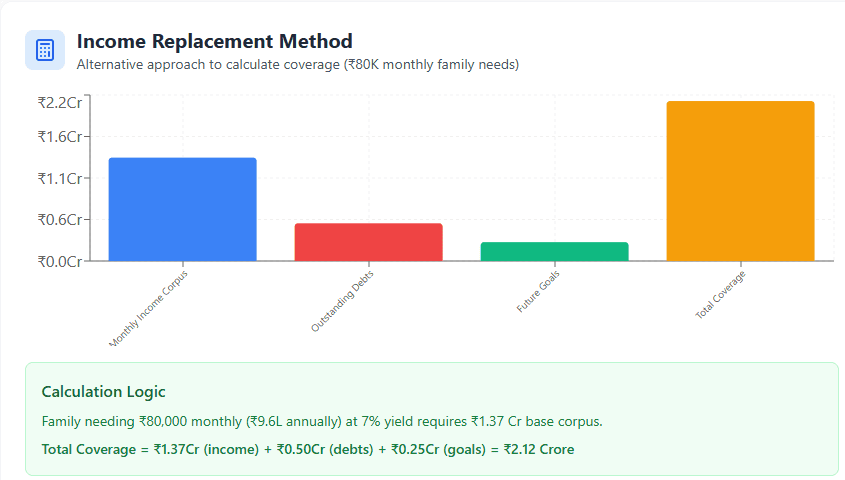Click the ₹1.6Cr y-axis label
Screen dimensions: 845x480
click(x=59, y=136)
